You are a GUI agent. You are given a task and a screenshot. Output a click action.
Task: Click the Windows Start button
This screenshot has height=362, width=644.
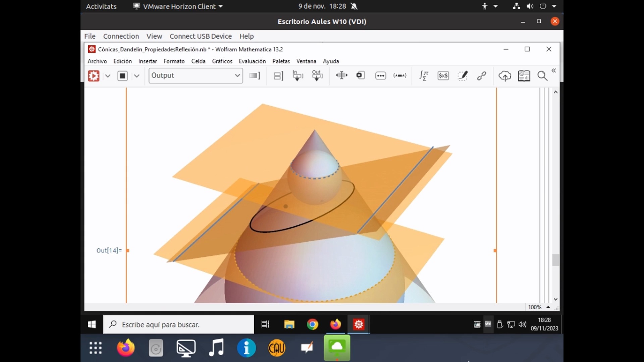coord(92,324)
